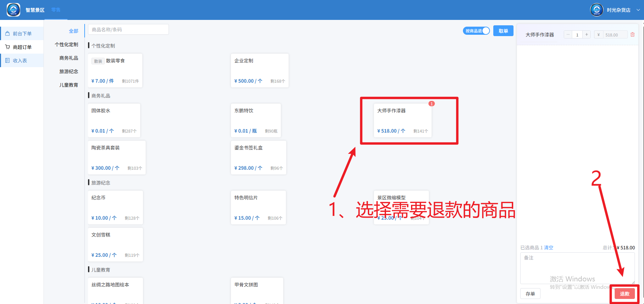Add 固体胶水 product card

click(114, 120)
